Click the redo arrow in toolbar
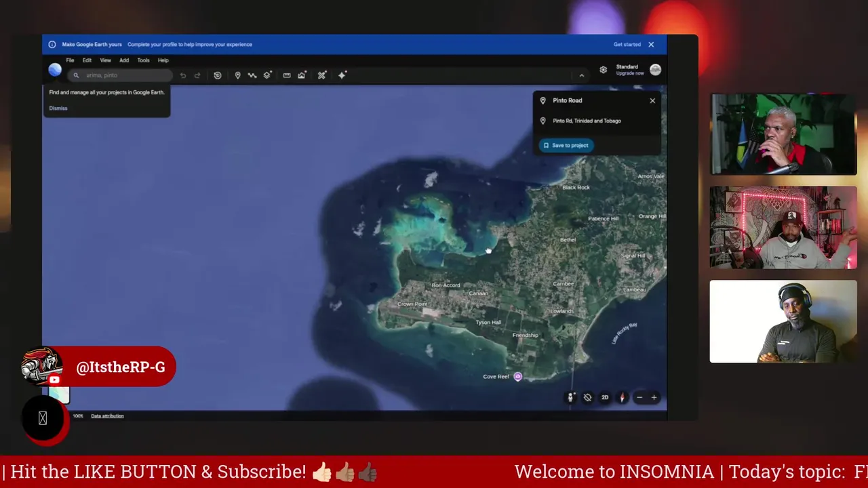This screenshot has height=488, width=868. [197, 75]
